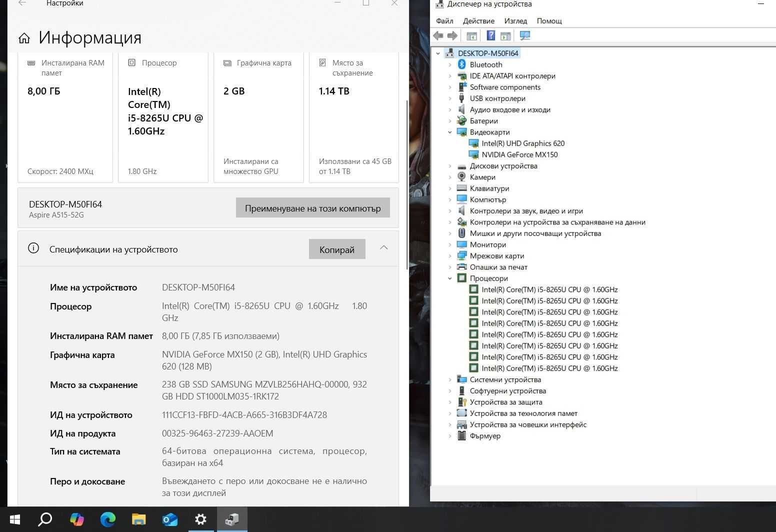Click the Батерии battery icon
The height and width of the screenshot is (532, 776).
click(x=462, y=121)
